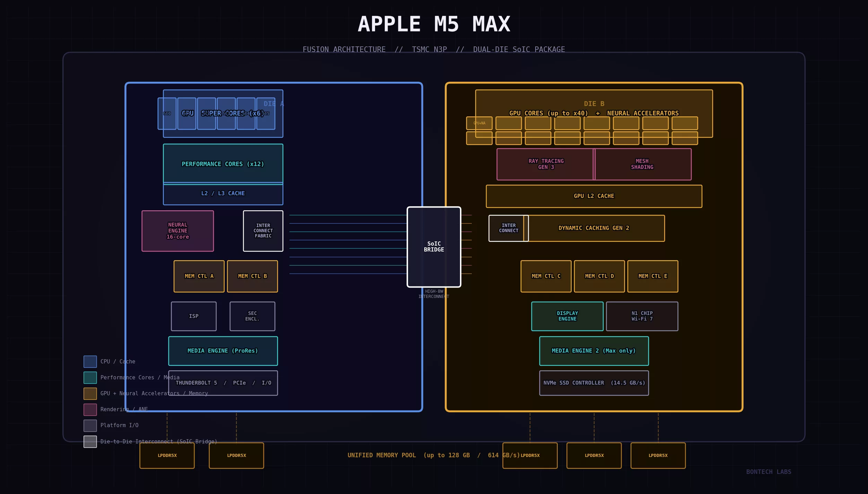Expand the DIE A panel header

273,104
